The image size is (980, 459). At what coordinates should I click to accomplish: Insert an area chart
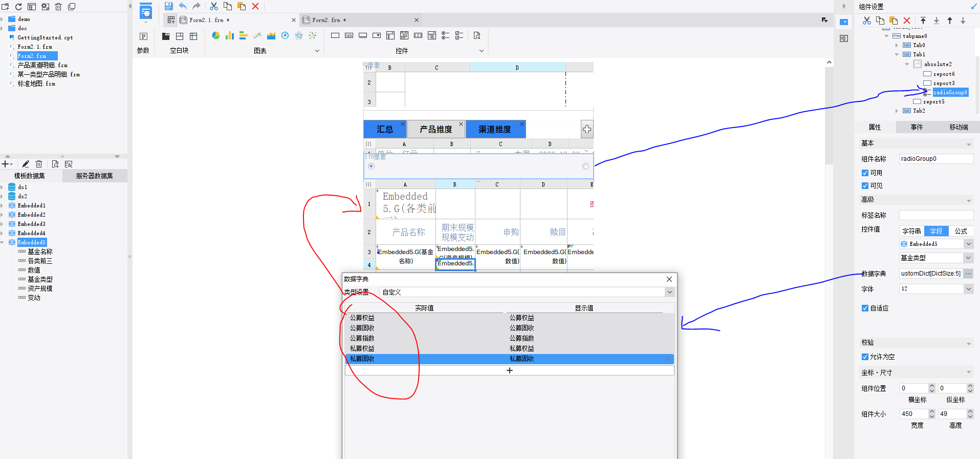tap(271, 35)
